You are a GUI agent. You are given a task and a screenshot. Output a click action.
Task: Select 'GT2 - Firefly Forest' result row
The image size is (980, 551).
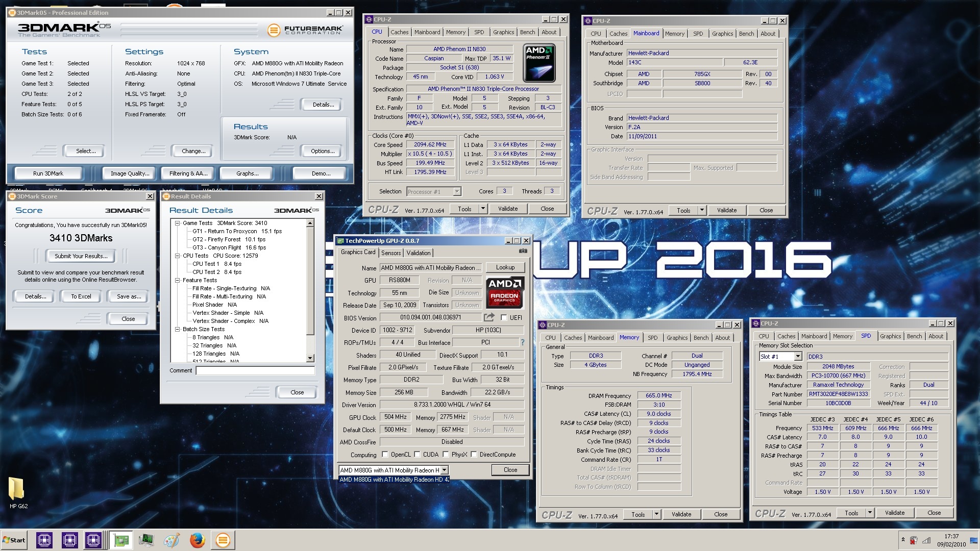tap(229, 239)
